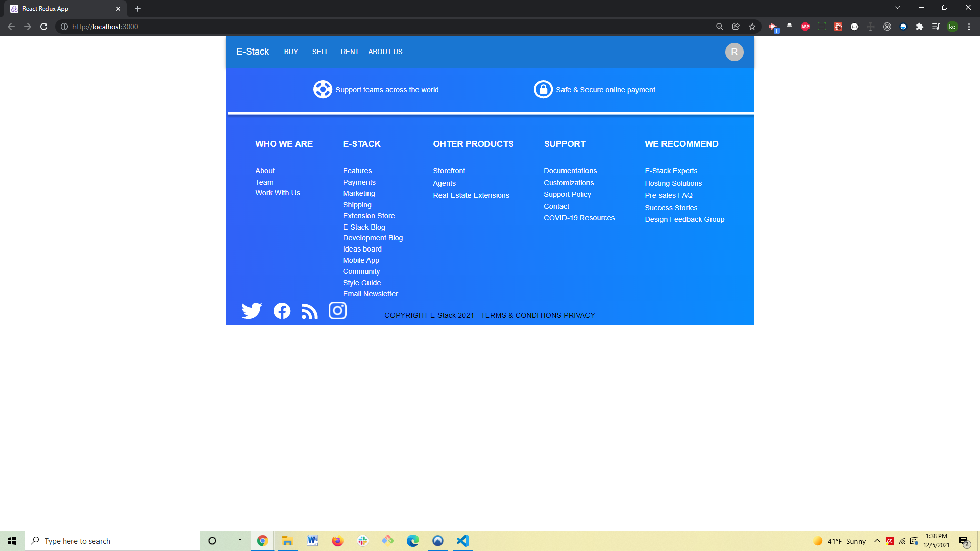
Task: Expand the WHO WE ARE footer section
Action: (284, 144)
